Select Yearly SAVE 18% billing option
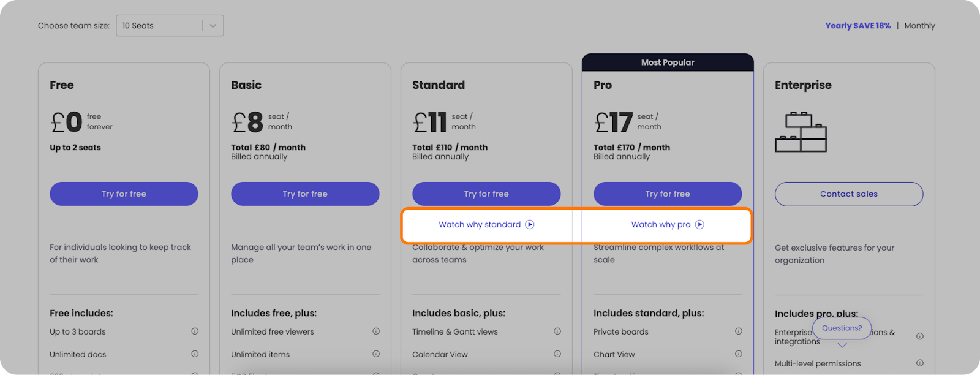The height and width of the screenshot is (375, 980). point(858,26)
